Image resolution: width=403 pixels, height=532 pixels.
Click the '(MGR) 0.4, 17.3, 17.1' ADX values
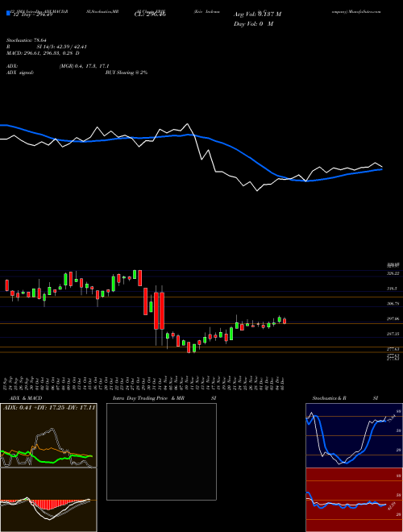(84, 66)
